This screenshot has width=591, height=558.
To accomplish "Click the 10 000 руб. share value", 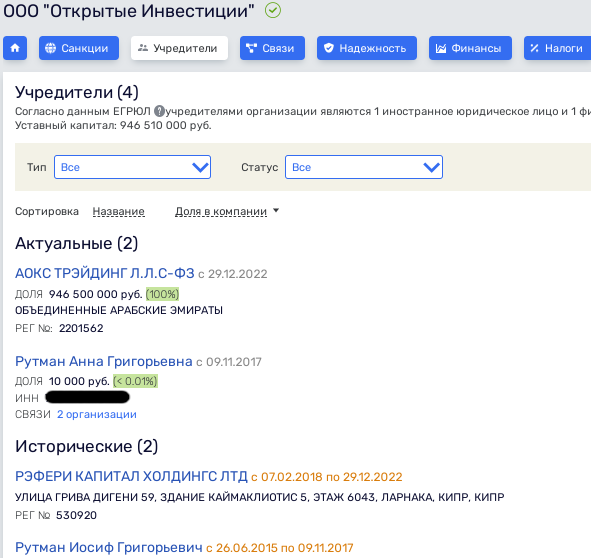I will click(x=79, y=381).
